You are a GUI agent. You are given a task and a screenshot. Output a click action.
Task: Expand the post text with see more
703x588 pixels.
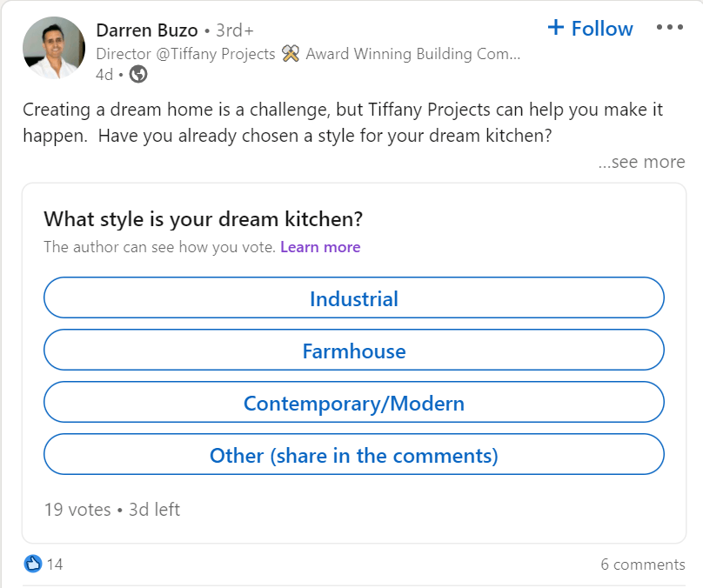641,162
